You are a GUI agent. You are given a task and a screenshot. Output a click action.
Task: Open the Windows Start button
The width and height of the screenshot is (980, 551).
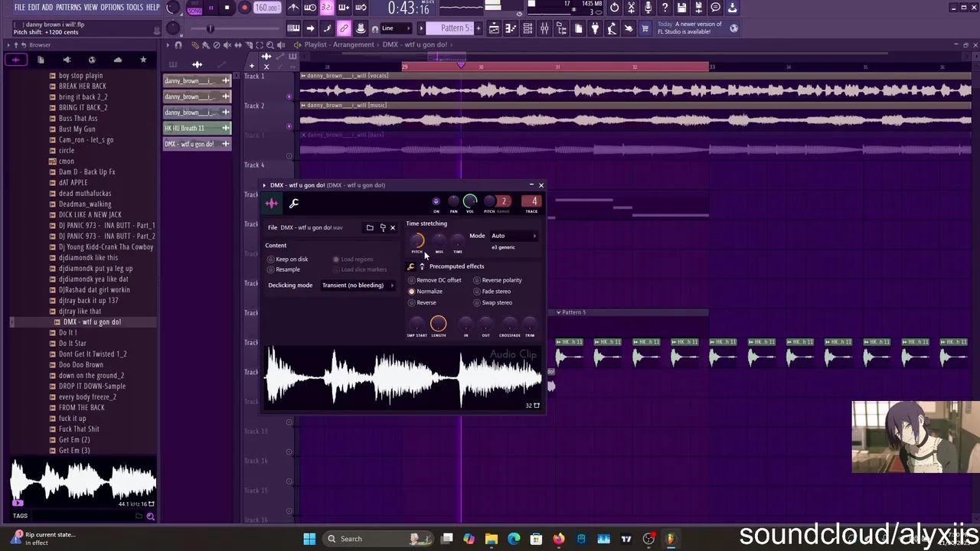(309, 539)
